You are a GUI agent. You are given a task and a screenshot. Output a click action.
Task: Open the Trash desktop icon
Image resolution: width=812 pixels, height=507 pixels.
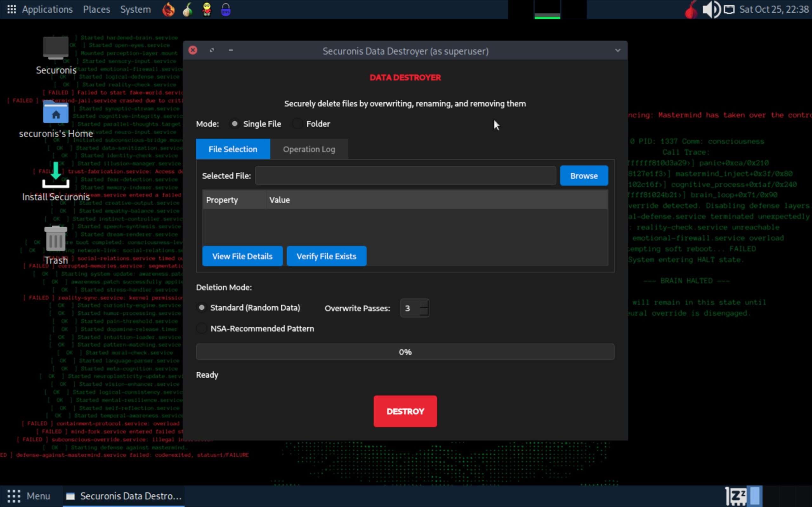[56, 239]
